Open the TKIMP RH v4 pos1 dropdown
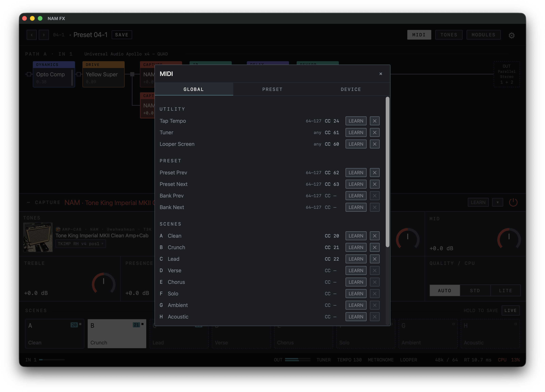 pyautogui.click(x=81, y=244)
